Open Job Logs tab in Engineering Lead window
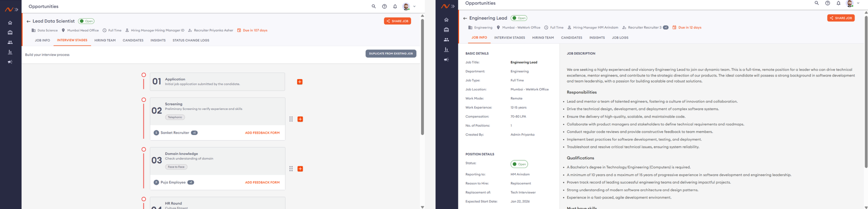Viewport: 868px width, 209px height. (x=620, y=38)
